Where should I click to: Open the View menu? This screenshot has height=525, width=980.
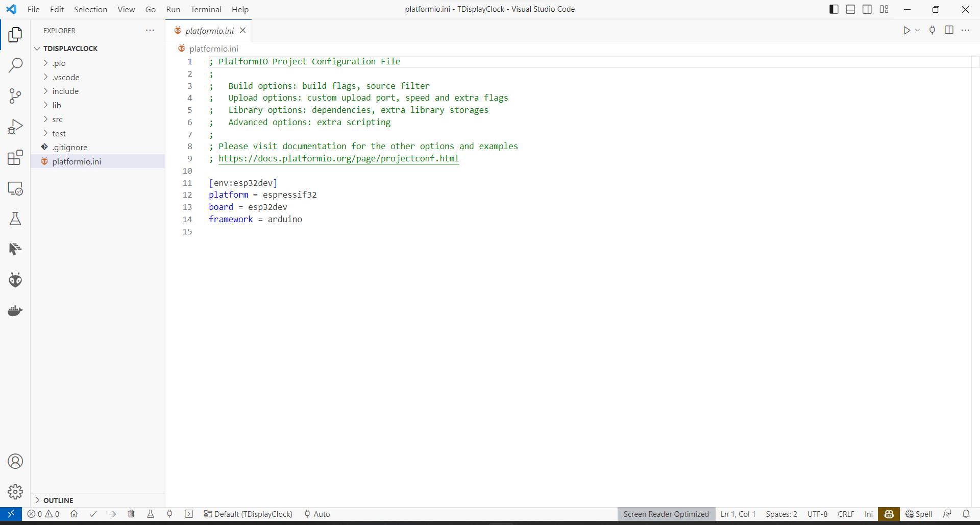126,9
